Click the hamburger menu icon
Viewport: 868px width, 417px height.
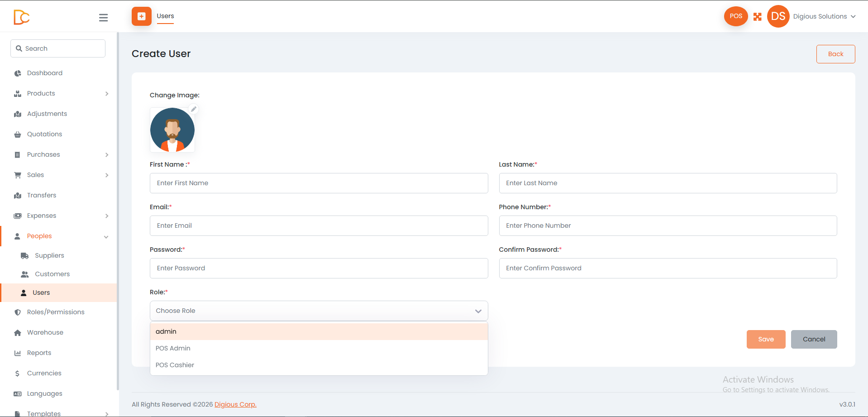[x=103, y=18]
